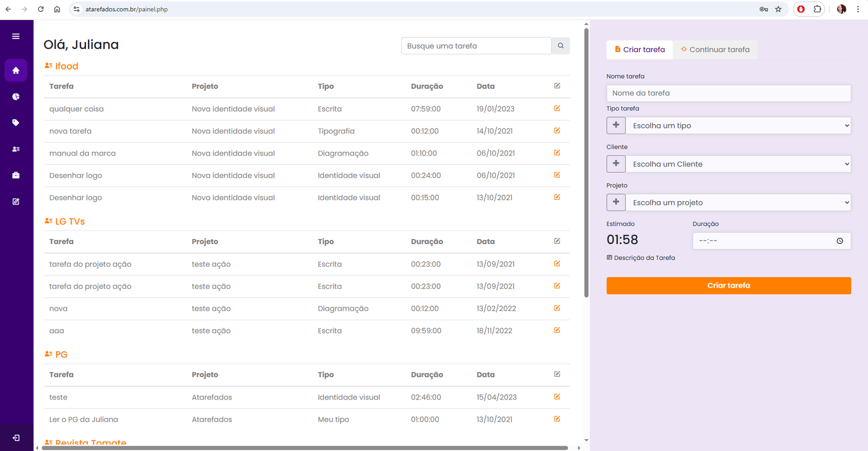Edit the 'qualquer coisa' task row
Screen dimensions: 868x451
pos(557,108)
